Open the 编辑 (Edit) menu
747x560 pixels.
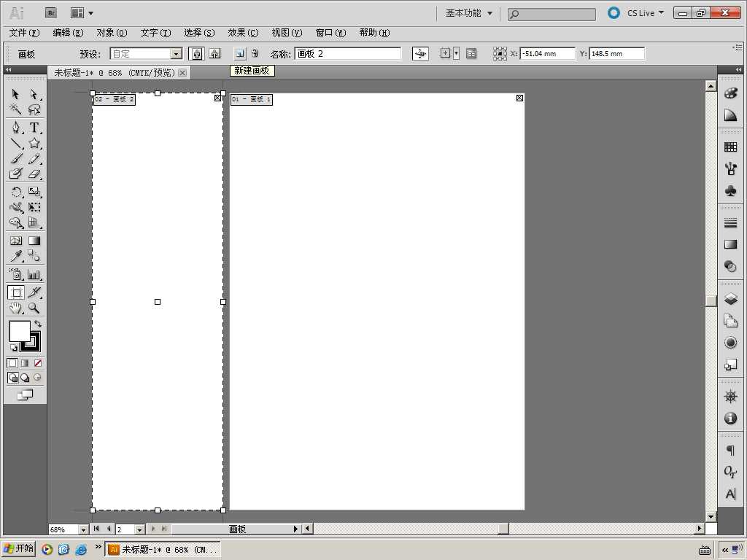[68, 33]
